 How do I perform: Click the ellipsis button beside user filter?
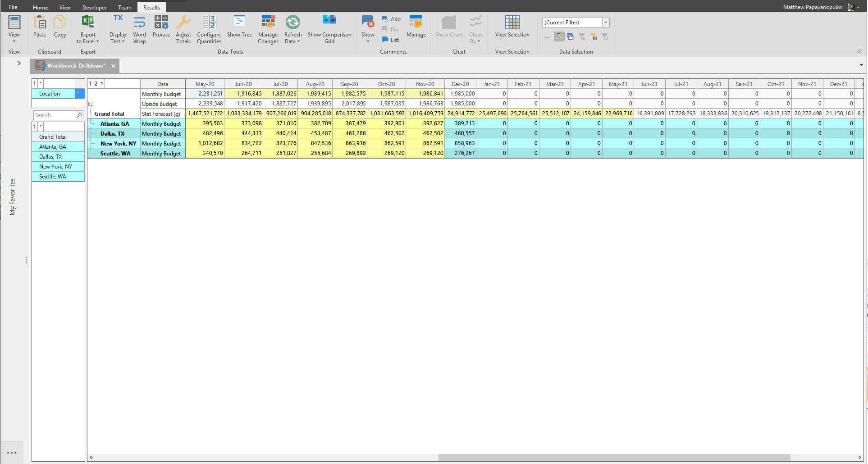(x=547, y=37)
